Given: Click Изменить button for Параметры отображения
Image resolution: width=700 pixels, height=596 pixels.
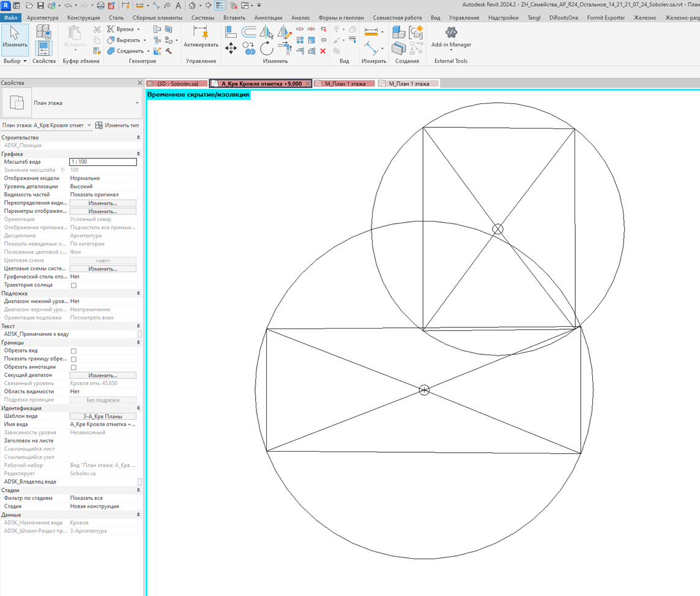Looking at the screenshot, I should click(x=103, y=211).
